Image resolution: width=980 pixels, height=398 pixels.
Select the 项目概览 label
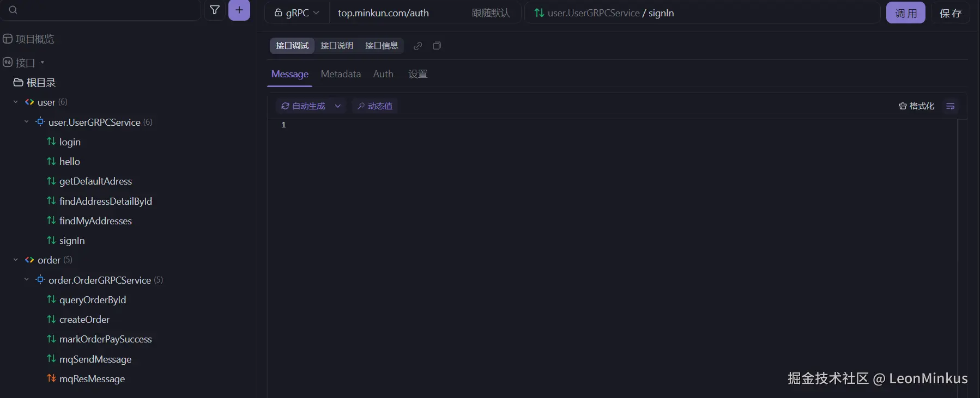[x=35, y=39]
